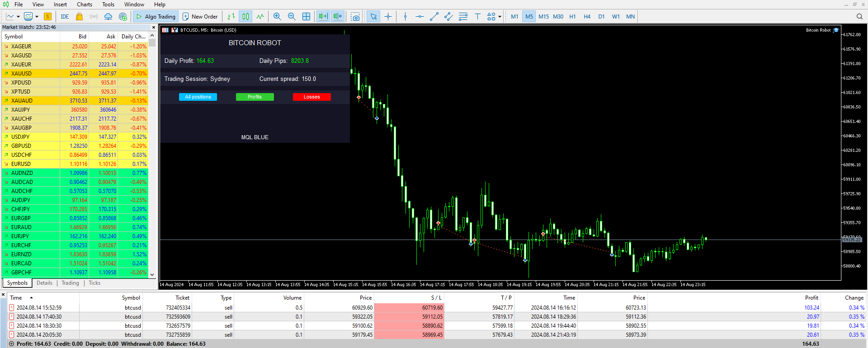The image size is (868, 348).
Task: Click BTCUSD chart table icon in header
Action: (x=165, y=30)
